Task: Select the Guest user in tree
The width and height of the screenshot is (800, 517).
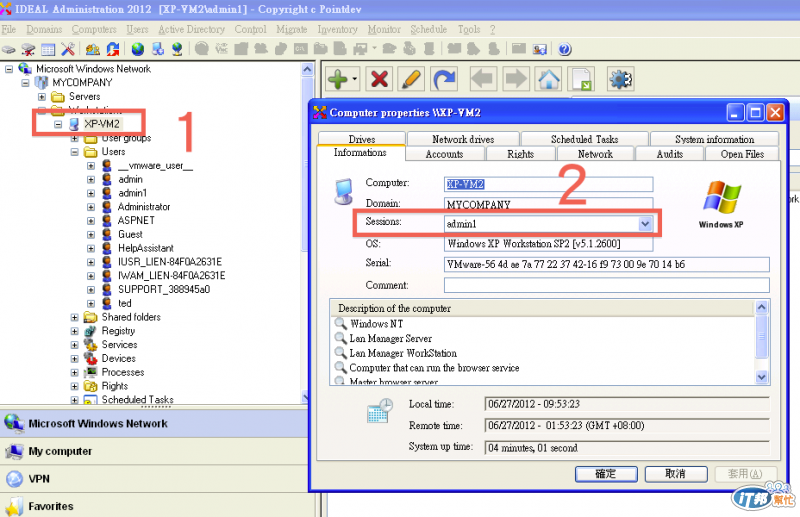Action: tap(130, 234)
